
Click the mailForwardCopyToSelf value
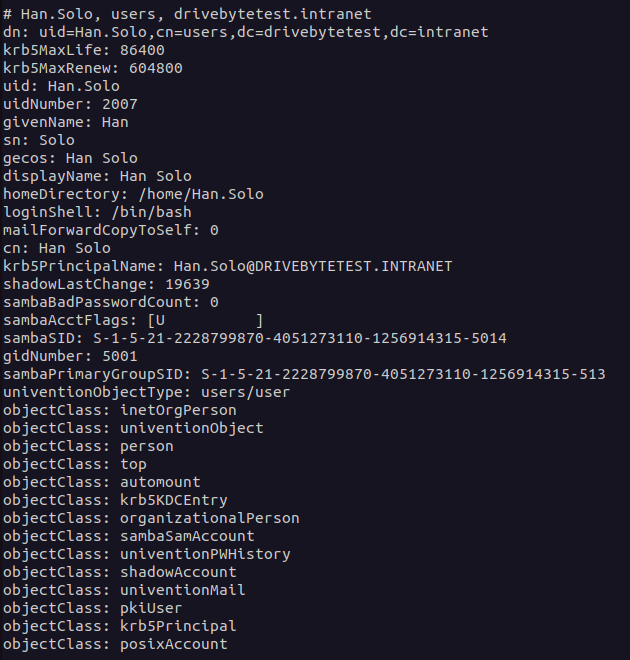[214, 230]
